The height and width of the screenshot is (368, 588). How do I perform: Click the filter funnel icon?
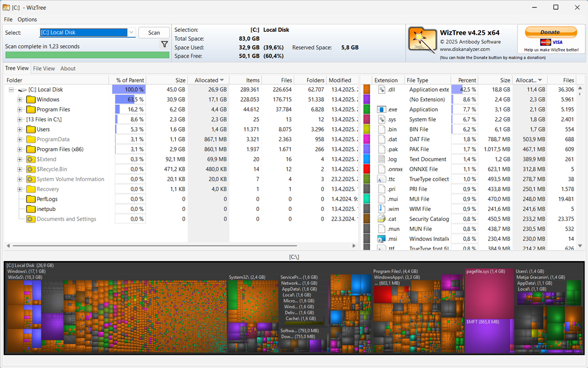165,44
